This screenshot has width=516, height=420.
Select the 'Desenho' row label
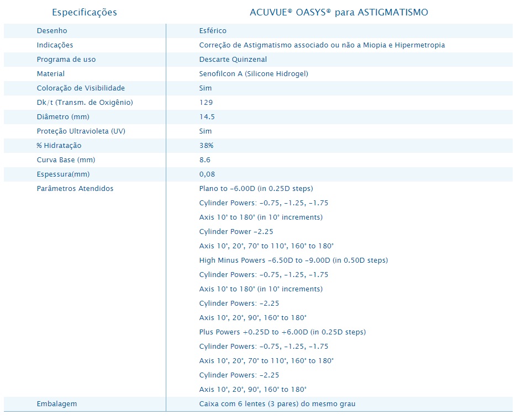pos(52,31)
